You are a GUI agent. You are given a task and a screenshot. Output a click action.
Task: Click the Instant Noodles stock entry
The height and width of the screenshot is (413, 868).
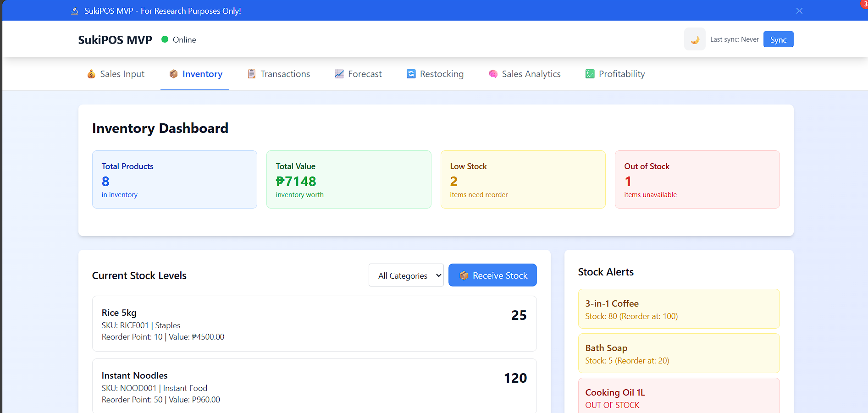click(314, 387)
